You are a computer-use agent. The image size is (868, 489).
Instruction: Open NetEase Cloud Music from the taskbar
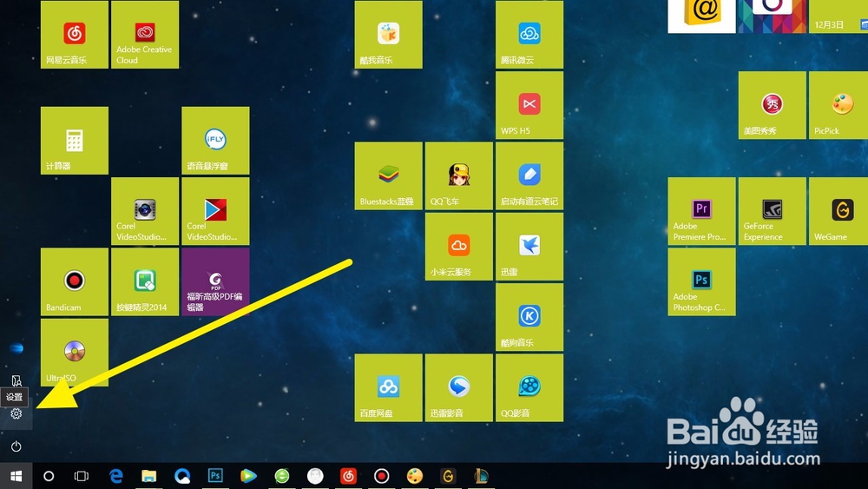[348, 476]
